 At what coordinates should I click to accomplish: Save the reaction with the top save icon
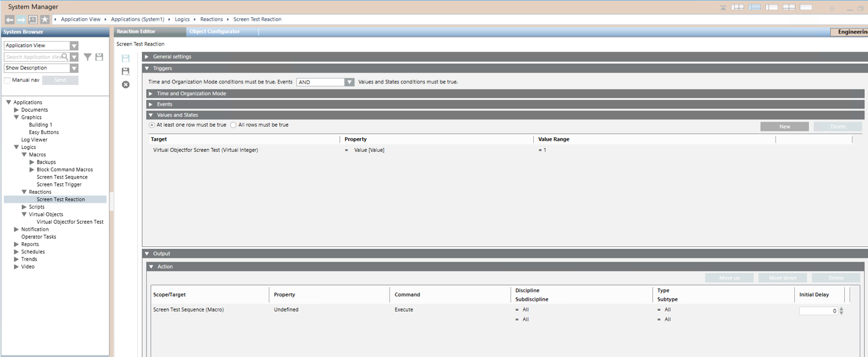click(125, 58)
